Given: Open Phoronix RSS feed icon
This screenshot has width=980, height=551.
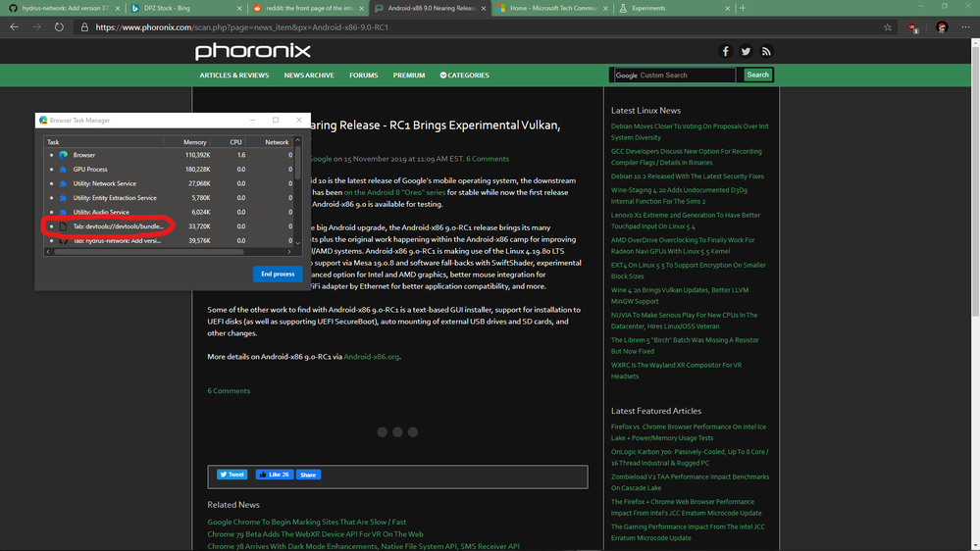Looking at the screenshot, I should pyautogui.click(x=766, y=51).
